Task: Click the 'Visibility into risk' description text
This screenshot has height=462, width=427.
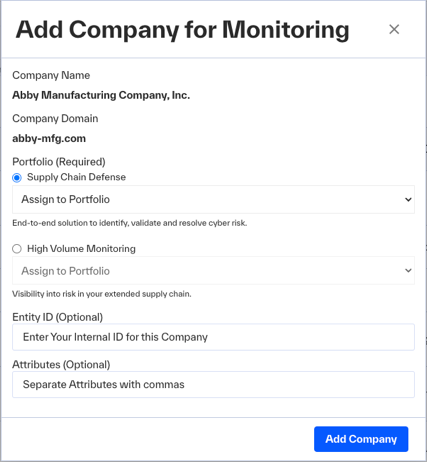Action: pos(102,294)
